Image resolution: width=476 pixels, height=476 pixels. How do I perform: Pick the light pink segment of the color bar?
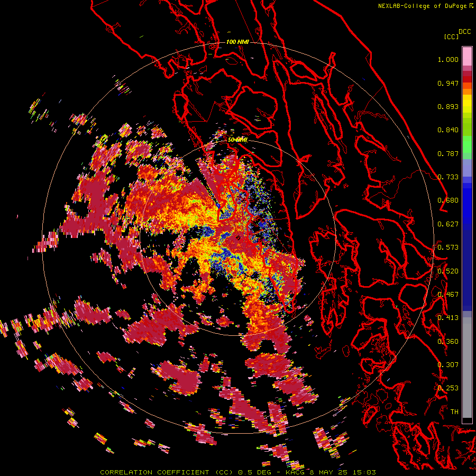[x=467, y=56]
